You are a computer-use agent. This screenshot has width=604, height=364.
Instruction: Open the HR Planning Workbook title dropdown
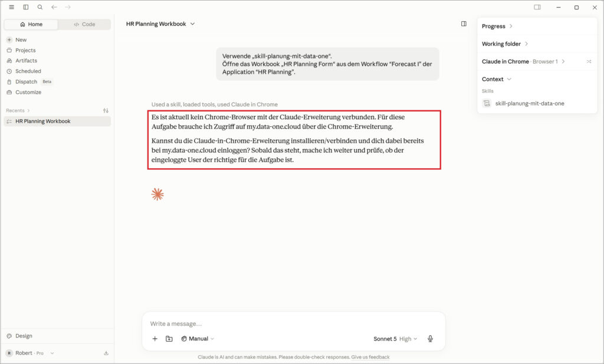coord(160,24)
